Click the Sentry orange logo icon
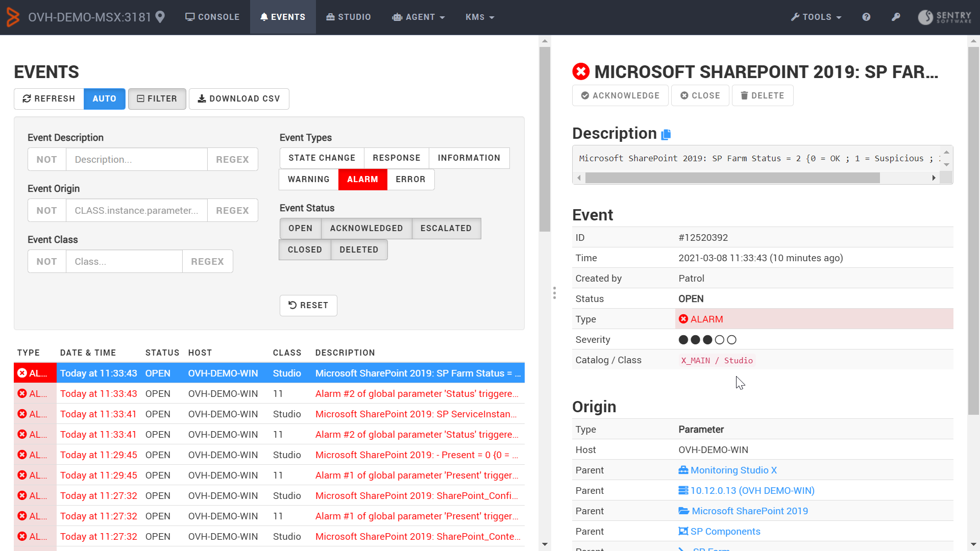980x551 pixels. click(13, 17)
